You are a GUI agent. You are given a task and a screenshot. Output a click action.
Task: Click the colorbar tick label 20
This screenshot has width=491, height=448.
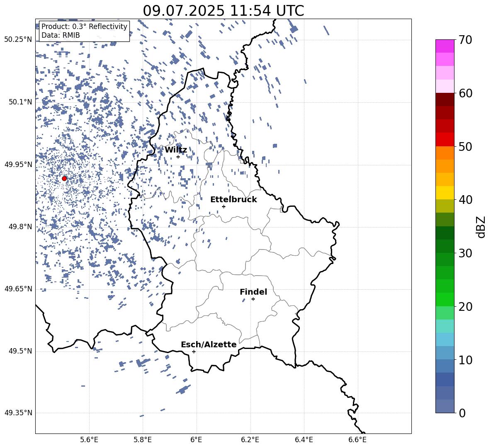point(465,307)
